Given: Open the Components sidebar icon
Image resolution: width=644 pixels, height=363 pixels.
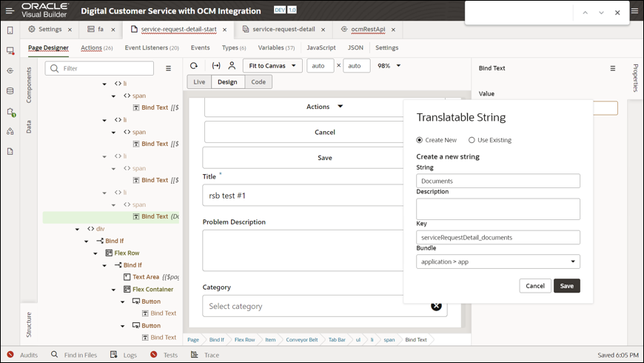Looking at the screenshot, I should click(10, 112).
